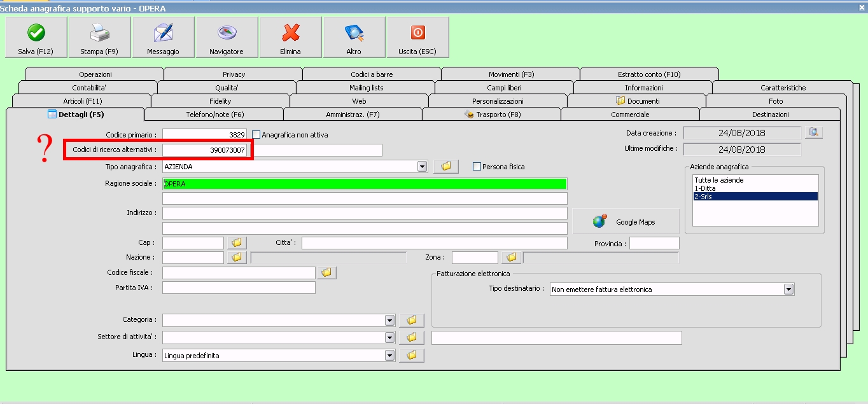Save the record with Salva (F12)
Image resolution: width=868 pixels, height=404 pixels.
click(36, 38)
